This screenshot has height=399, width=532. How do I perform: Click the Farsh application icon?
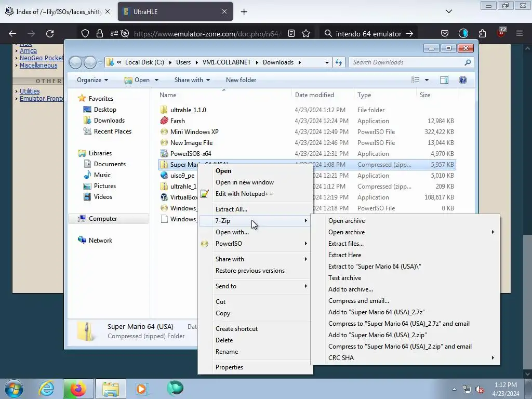coord(164,121)
